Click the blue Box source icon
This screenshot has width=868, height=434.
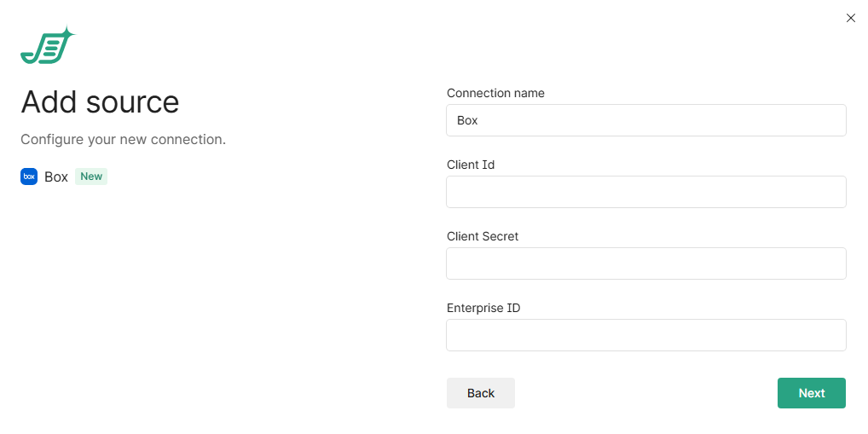[29, 176]
